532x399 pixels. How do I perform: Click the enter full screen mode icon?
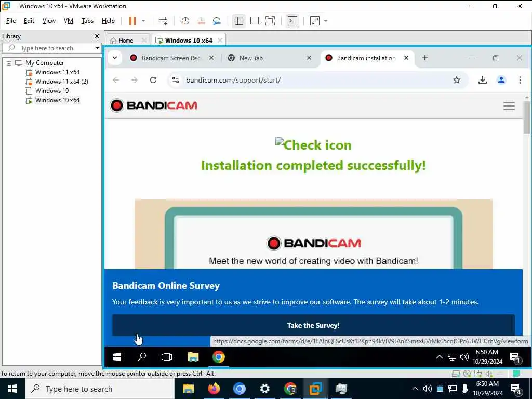[270, 21]
